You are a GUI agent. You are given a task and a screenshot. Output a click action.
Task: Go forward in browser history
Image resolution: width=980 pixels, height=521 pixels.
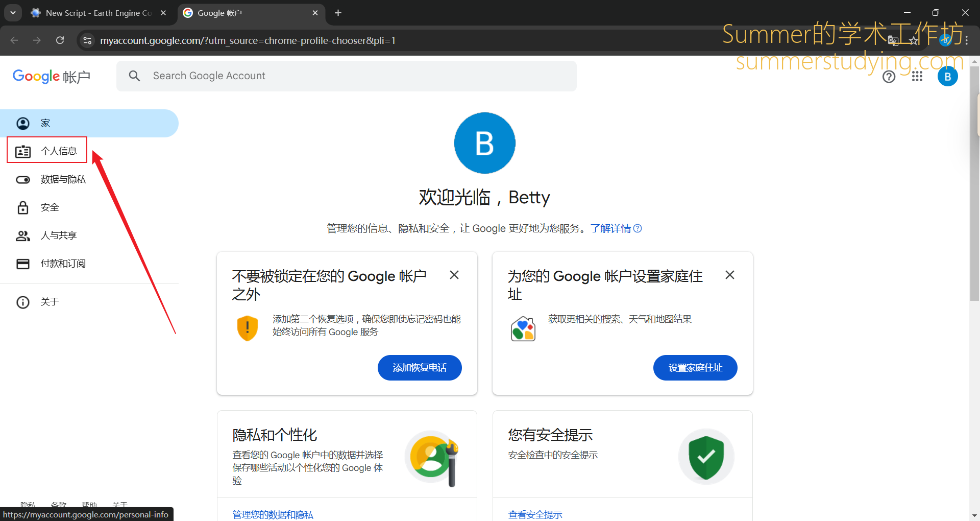tap(37, 40)
